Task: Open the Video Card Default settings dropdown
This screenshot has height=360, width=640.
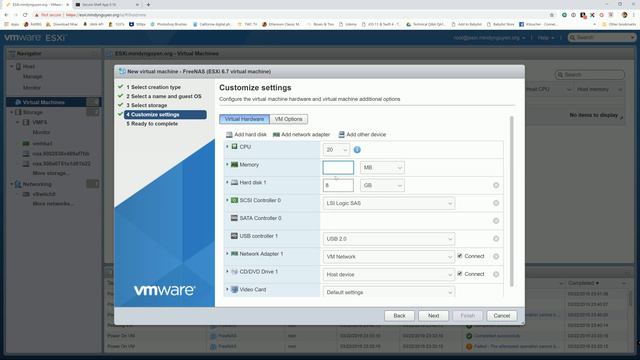Action: (x=389, y=292)
